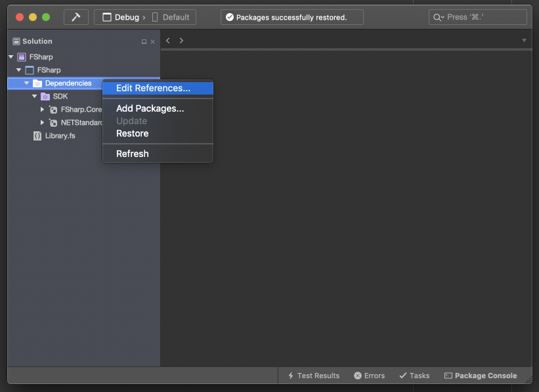Select the FSharp project icon
The height and width of the screenshot is (392, 539).
[30, 70]
